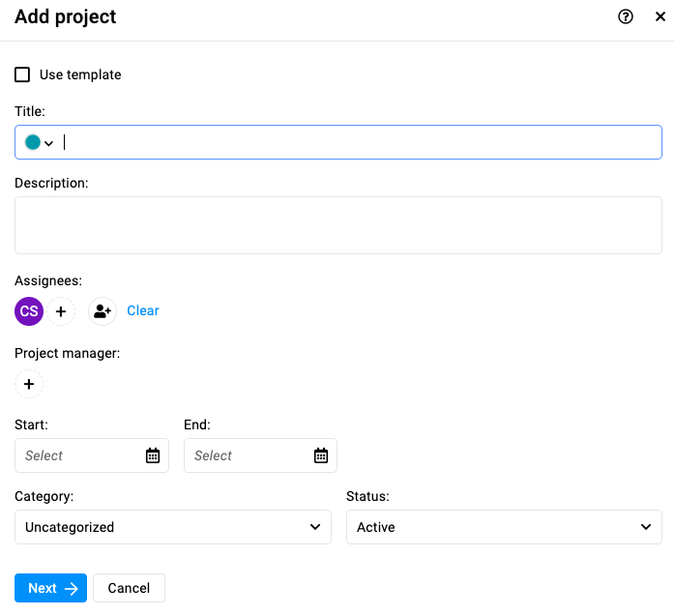Click into the Description text area
Screen dimensions: 675x616
point(337,225)
